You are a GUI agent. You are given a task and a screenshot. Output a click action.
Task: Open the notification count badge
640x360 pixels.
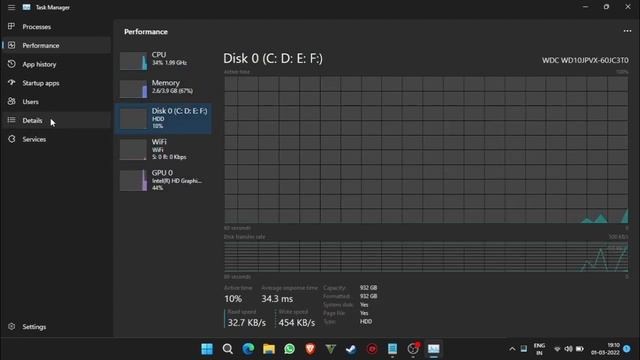(x=627, y=349)
